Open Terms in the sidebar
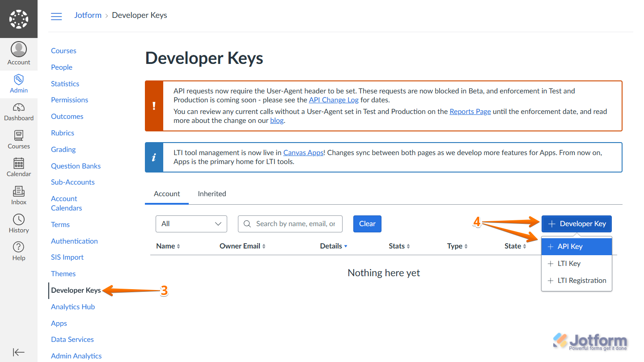644x362 pixels. pos(60,225)
